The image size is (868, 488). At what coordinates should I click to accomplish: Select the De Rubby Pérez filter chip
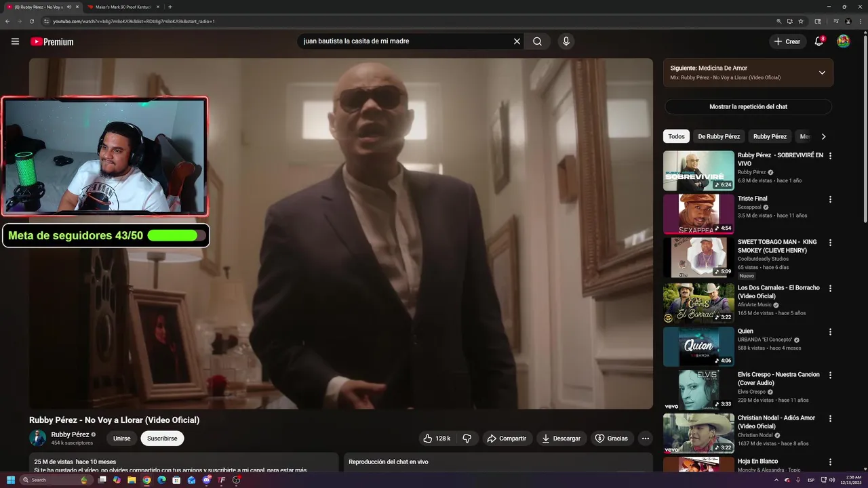pos(719,136)
